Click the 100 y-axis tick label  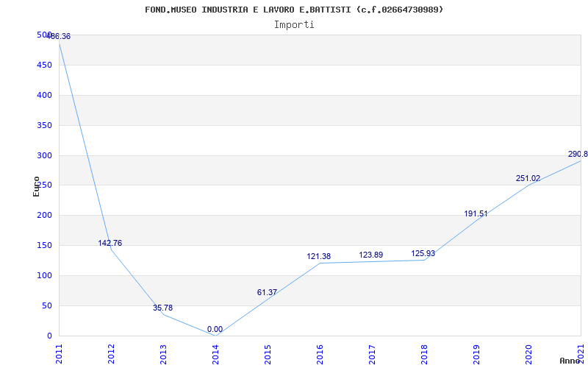(44, 275)
